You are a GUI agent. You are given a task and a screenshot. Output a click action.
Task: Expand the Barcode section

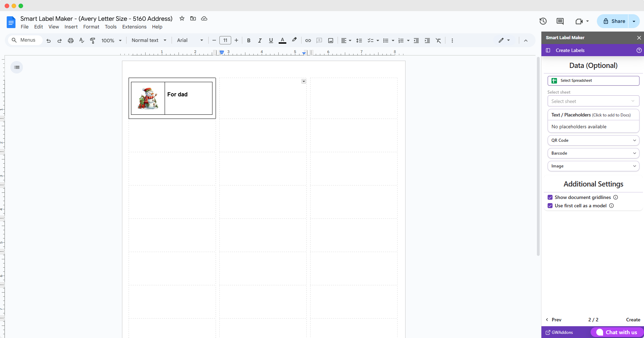(x=593, y=153)
